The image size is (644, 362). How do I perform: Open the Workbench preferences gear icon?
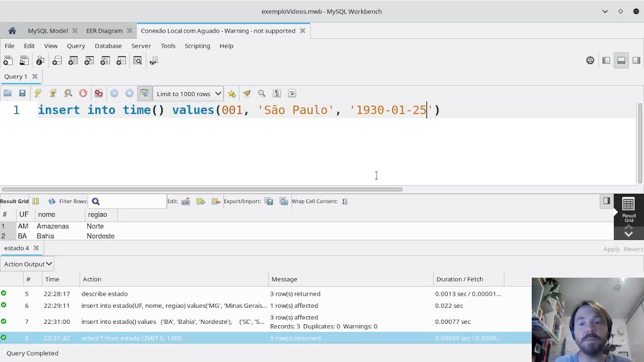click(x=590, y=60)
